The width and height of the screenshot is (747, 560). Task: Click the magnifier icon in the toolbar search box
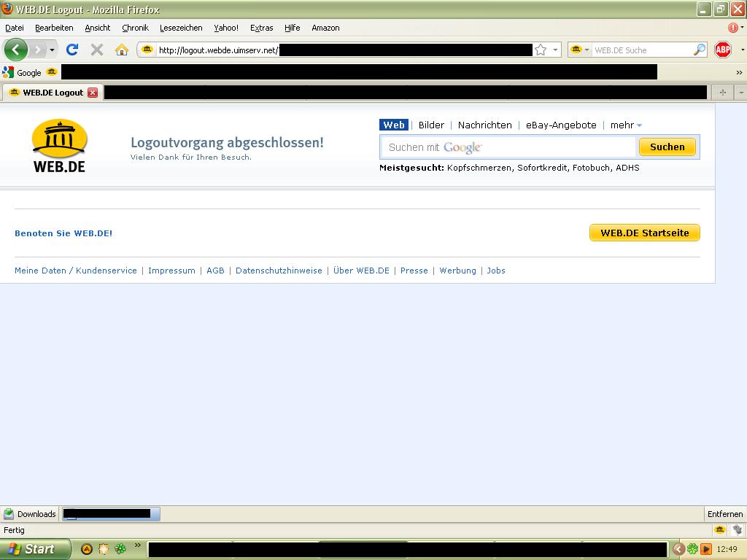[700, 50]
